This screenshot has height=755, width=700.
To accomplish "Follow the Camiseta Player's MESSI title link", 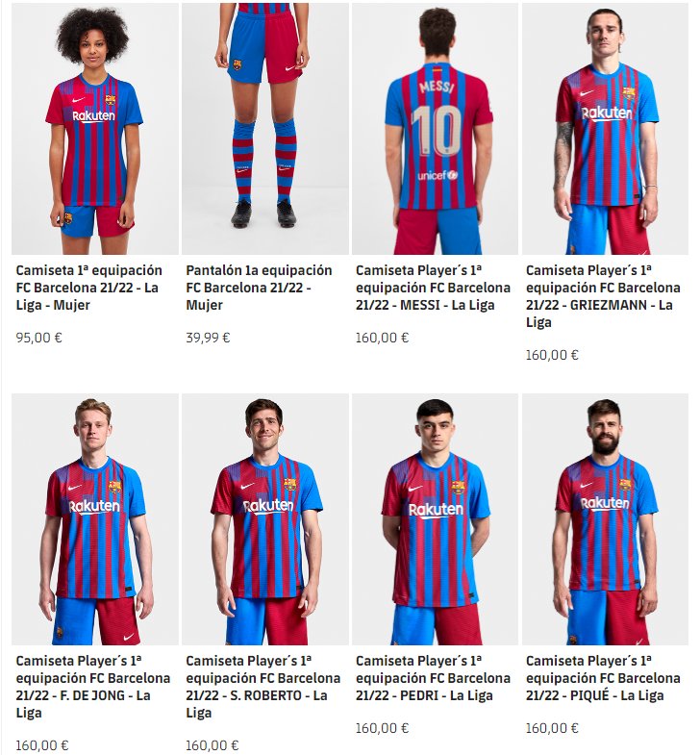I will [433, 288].
